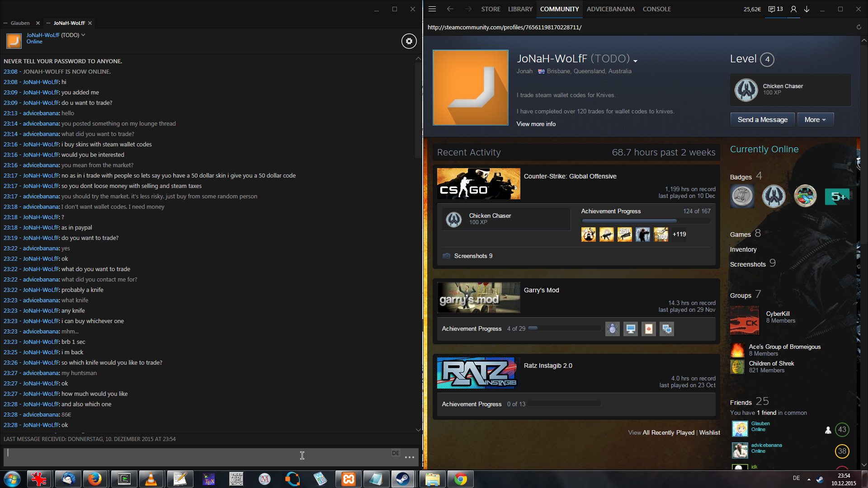Image resolution: width=868 pixels, height=488 pixels.
Task: Click the CS:GO game thumbnail
Action: click(478, 183)
